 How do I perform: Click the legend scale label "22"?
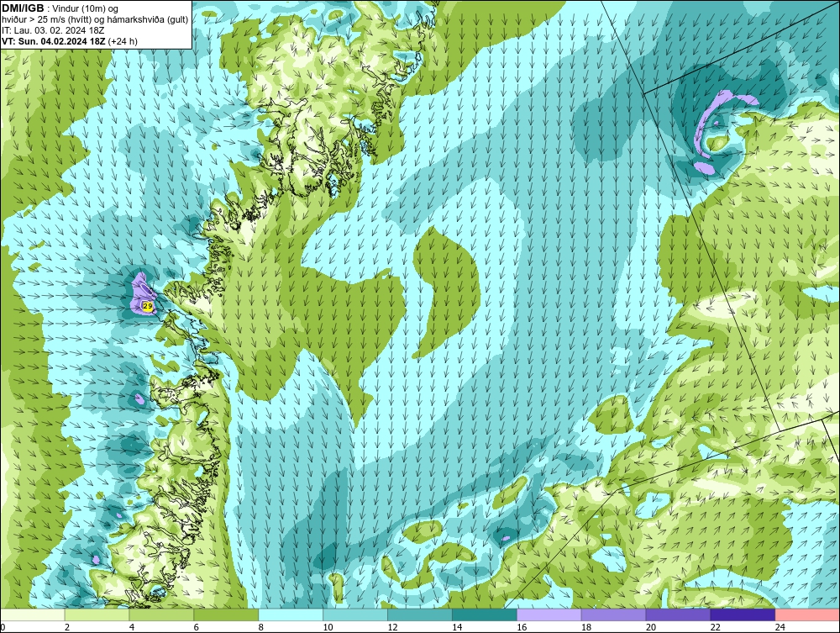point(715,627)
